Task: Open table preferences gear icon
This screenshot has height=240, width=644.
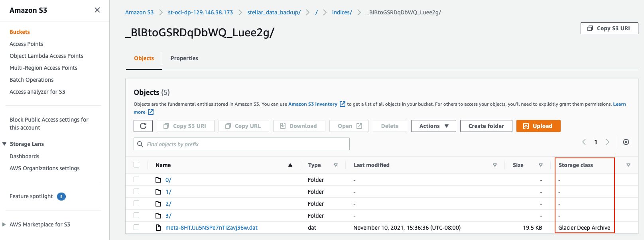Action: (x=626, y=142)
